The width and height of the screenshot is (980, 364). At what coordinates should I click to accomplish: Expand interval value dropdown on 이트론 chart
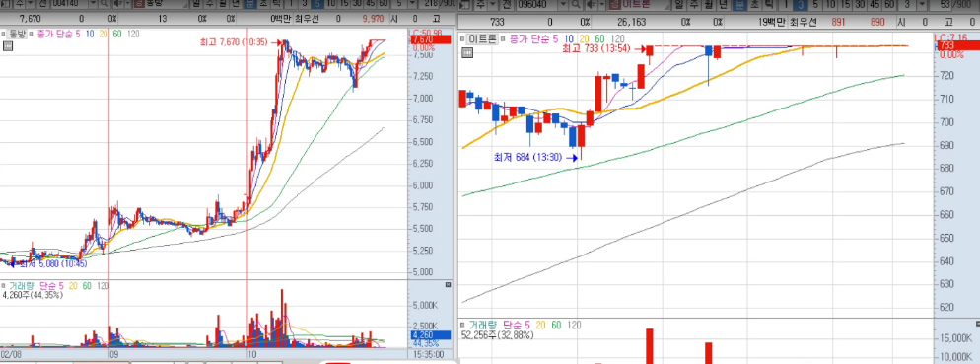pos(923,4)
